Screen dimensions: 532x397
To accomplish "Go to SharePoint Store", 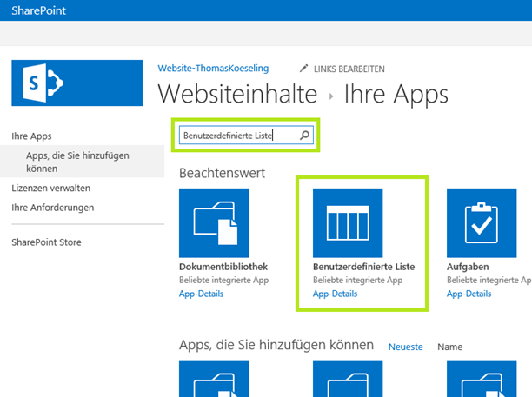I will pyautogui.click(x=46, y=242).
